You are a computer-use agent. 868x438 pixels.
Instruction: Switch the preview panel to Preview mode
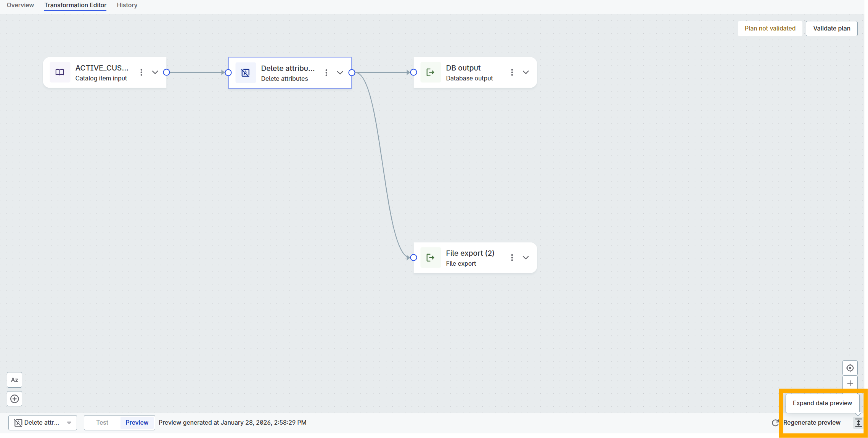137,422
